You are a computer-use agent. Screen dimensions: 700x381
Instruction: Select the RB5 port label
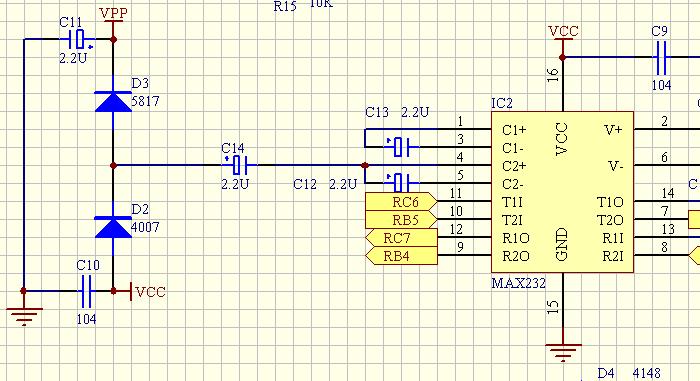pos(401,220)
